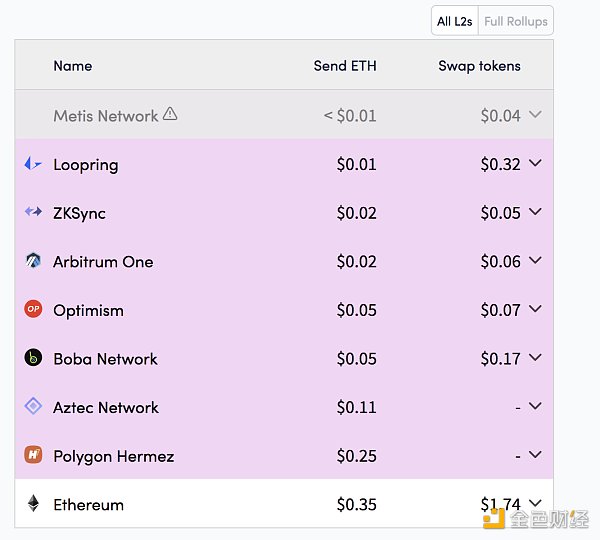This screenshot has height=540, width=600.
Task: Click the Ethereum logo icon
Action: pyautogui.click(x=33, y=504)
